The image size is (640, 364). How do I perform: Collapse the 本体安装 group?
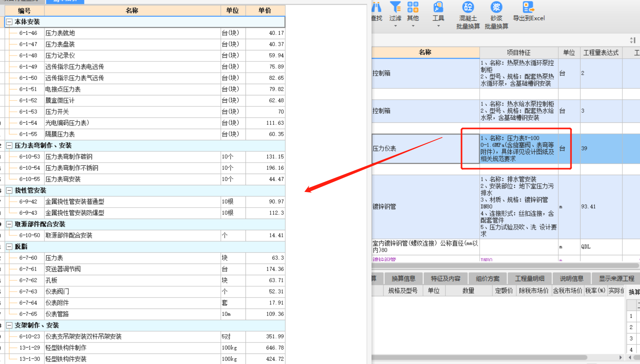point(9,22)
